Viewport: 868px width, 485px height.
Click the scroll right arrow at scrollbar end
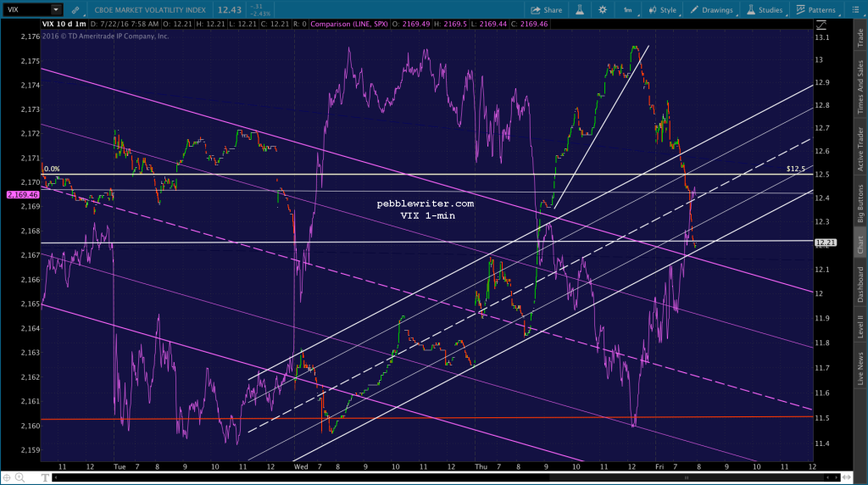(837, 477)
